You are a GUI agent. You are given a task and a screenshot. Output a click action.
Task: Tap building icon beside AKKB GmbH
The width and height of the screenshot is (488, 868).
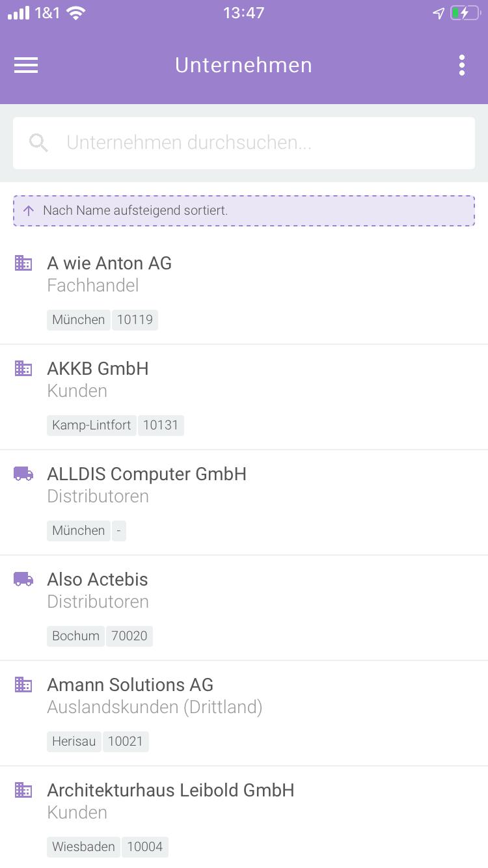(x=23, y=368)
